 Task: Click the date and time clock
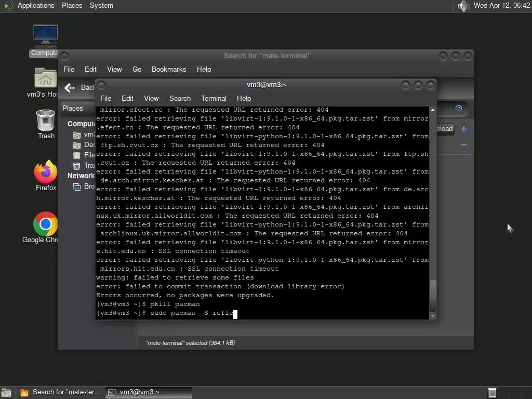point(502,6)
